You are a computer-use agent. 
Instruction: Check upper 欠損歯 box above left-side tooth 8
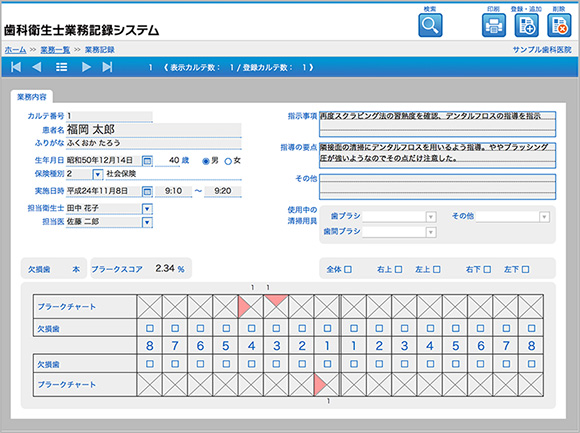click(150, 328)
